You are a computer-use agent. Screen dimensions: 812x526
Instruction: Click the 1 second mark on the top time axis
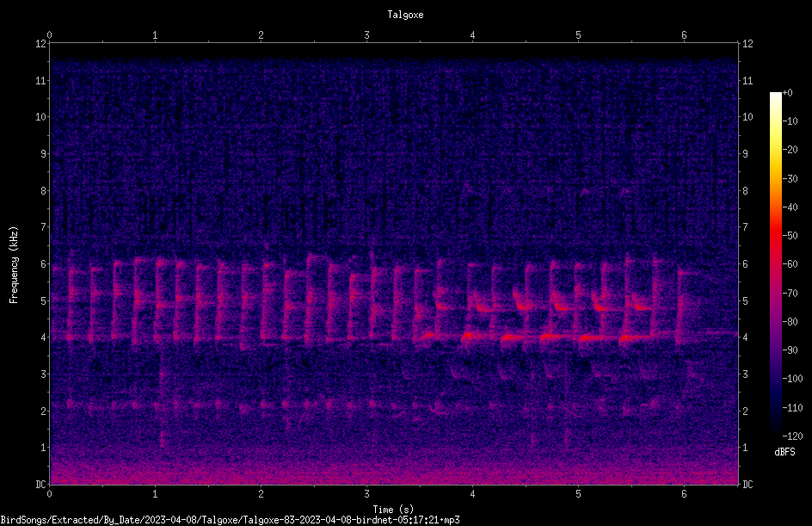(x=155, y=35)
